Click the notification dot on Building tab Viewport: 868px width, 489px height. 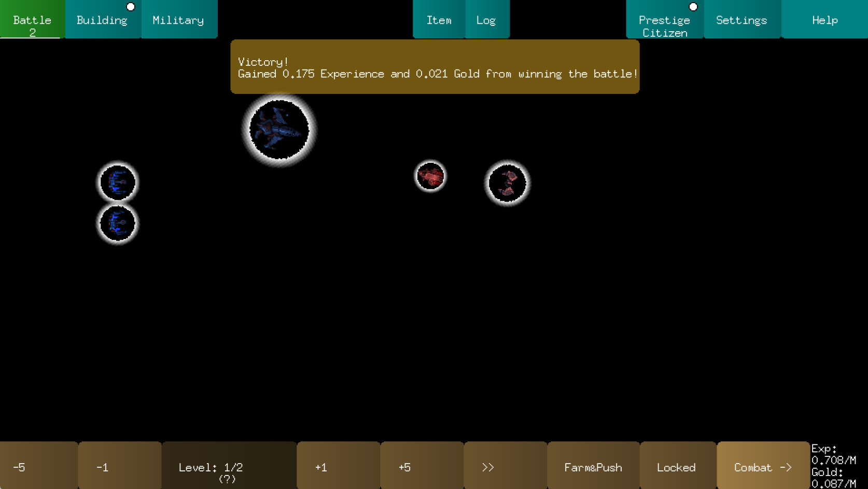130,7
